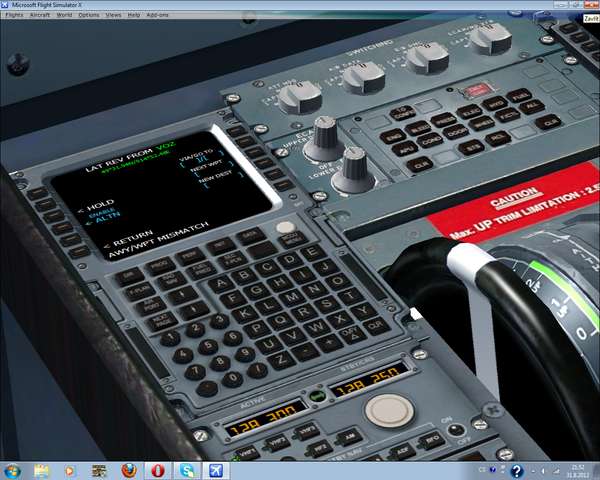Push the CLR key on MCDU keypad
This screenshot has height=480, width=600.
(x=374, y=325)
